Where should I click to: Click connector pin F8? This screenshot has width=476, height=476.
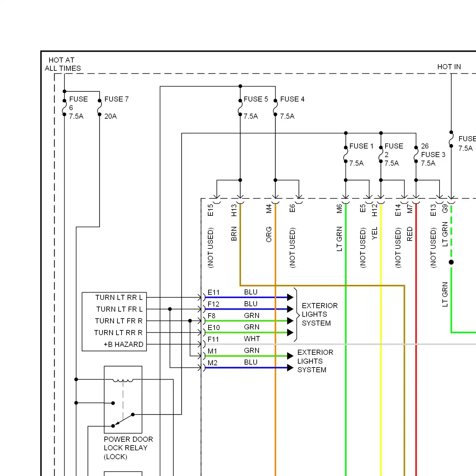point(211,316)
